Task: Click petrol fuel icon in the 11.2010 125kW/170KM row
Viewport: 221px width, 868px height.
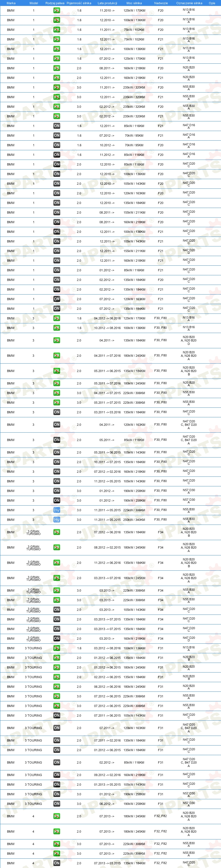Action: click(57, 10)
